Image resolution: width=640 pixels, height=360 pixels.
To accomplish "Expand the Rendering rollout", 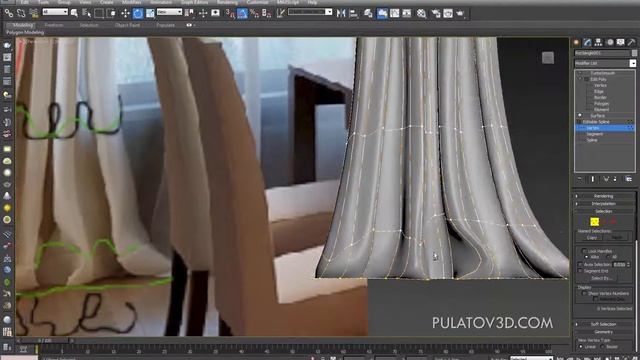I will pos(603,196).
